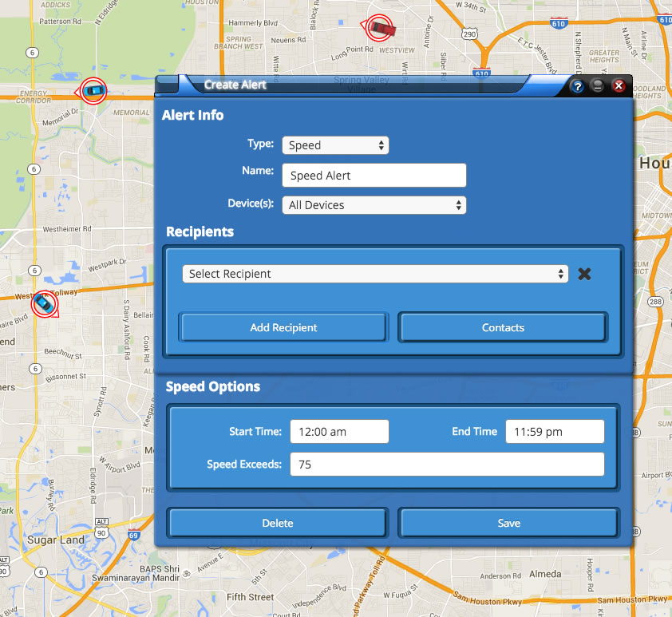This screenshot has height=617, width=672.
Task: Save the speed alert
Action: point(508,524)
